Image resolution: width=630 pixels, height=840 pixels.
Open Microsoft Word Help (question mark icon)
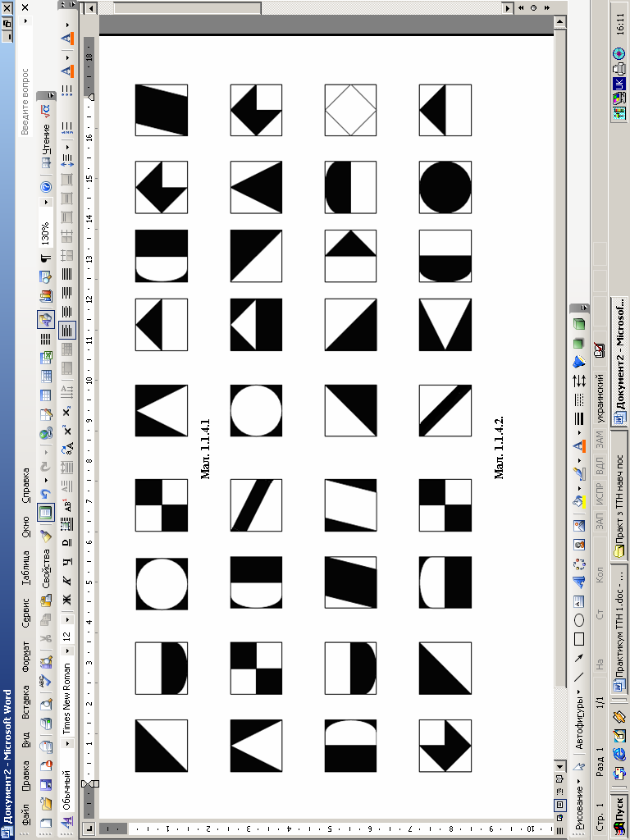point(46,187)
